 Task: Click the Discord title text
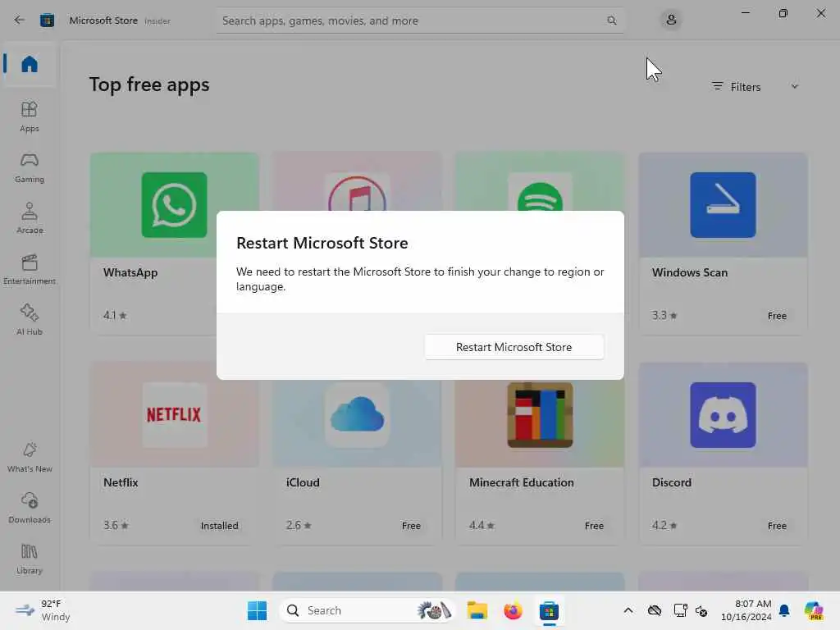click(671, 482)
